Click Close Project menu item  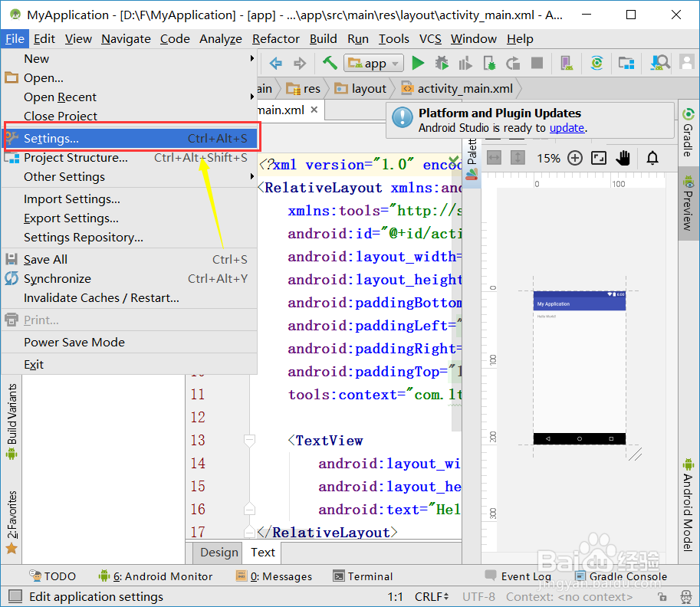[x=129, y=116]
